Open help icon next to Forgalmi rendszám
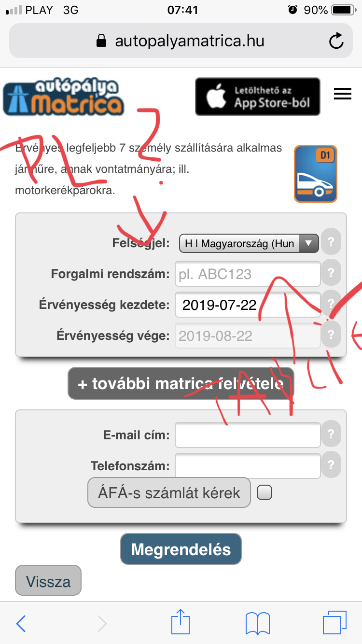 [x=331, y=273]
